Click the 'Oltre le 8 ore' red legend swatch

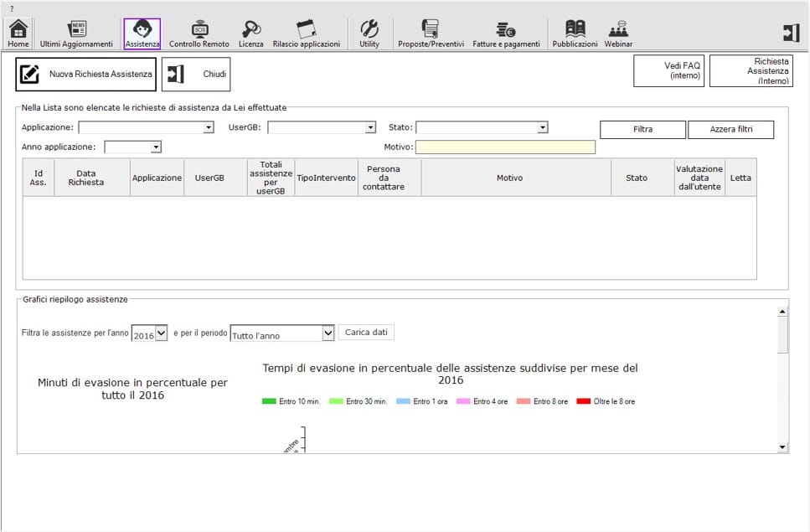(x=583, y=401)
